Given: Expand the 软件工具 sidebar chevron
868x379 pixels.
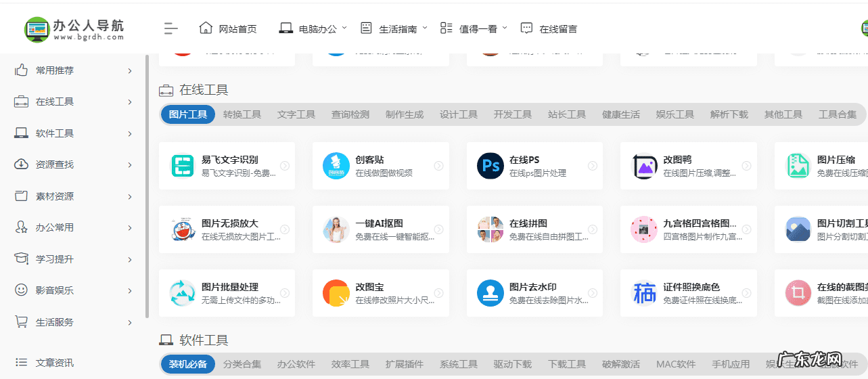Looking at the screenshot, I should tap(130, 133).
